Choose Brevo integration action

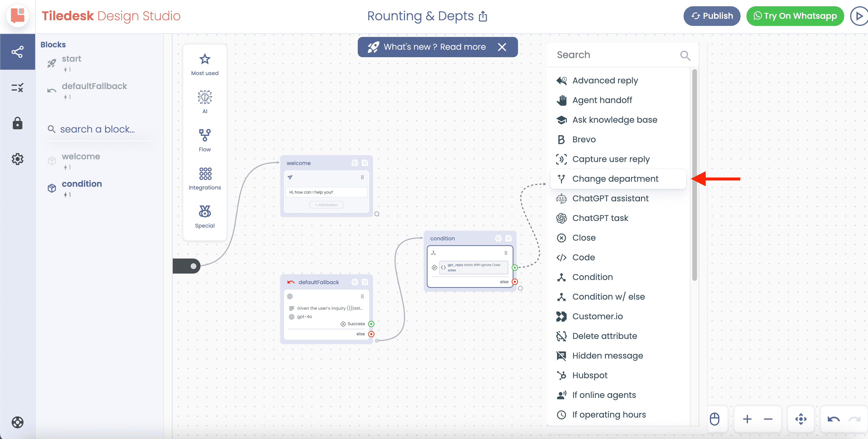pos(618,139)
